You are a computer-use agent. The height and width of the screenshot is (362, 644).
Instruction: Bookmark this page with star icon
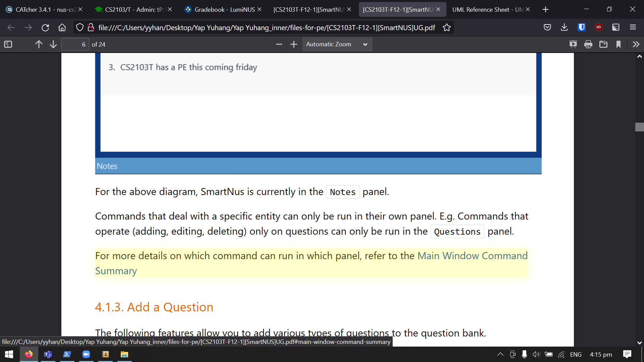coord(446,27)
